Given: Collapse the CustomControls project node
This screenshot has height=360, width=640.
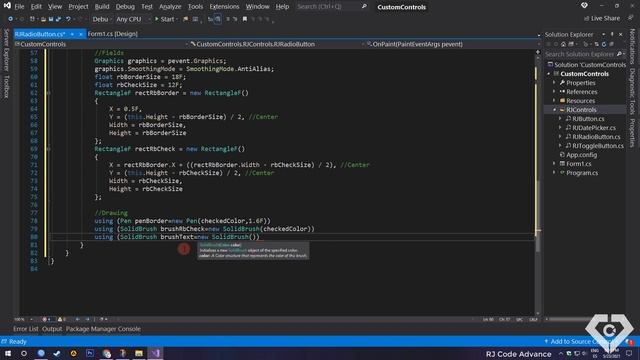Looking at the screenshot, I should (x=549, y=74).
